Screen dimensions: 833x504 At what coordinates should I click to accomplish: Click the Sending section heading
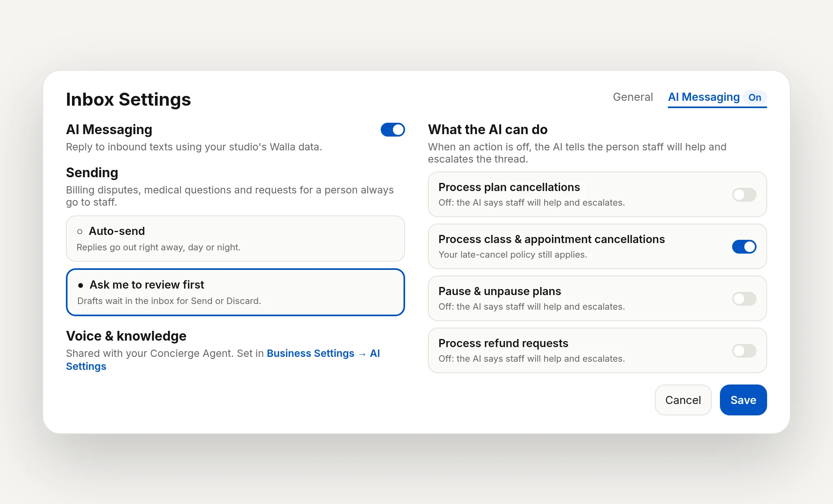[x=92, y=173]
